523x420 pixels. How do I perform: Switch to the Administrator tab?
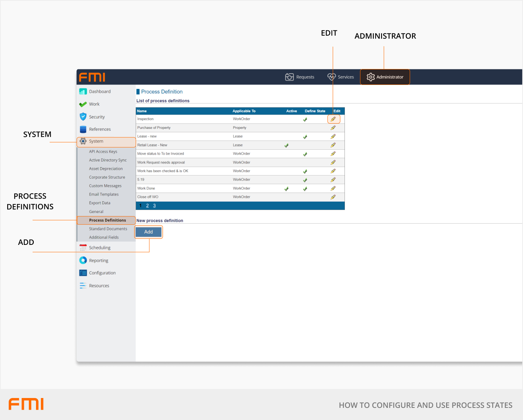tap(385, 77)
